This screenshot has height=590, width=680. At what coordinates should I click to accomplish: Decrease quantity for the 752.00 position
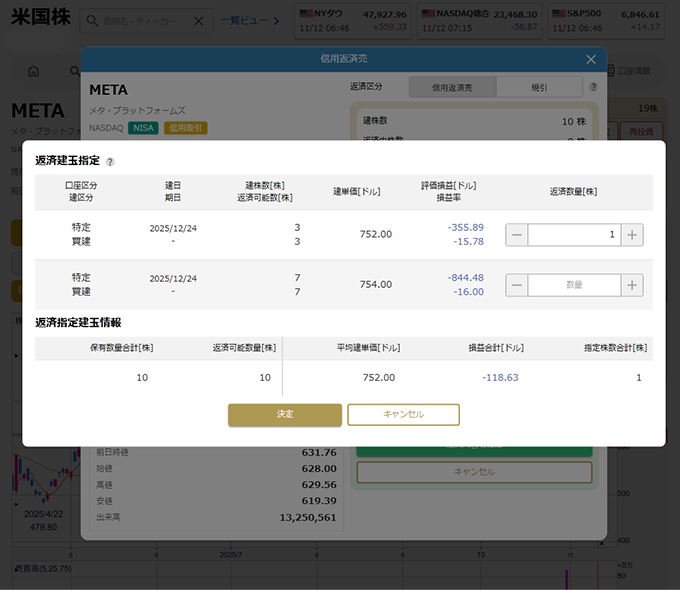(x=516, y=235)
